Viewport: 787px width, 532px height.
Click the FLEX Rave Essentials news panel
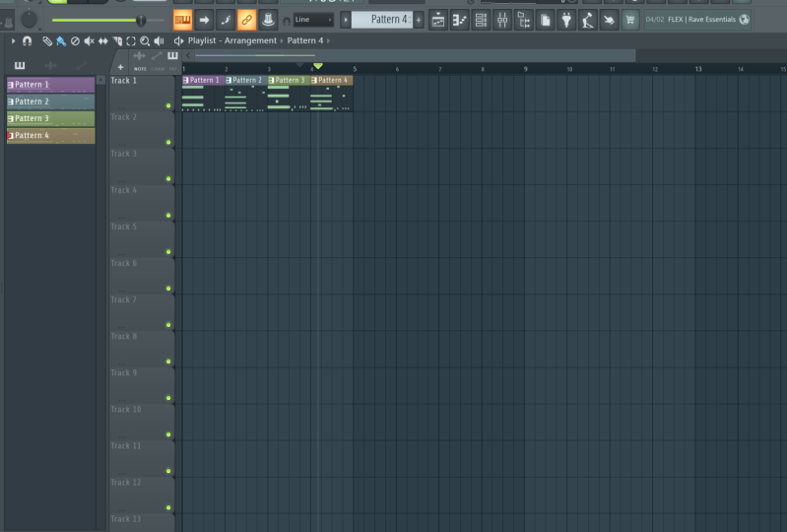coord(697,20)
